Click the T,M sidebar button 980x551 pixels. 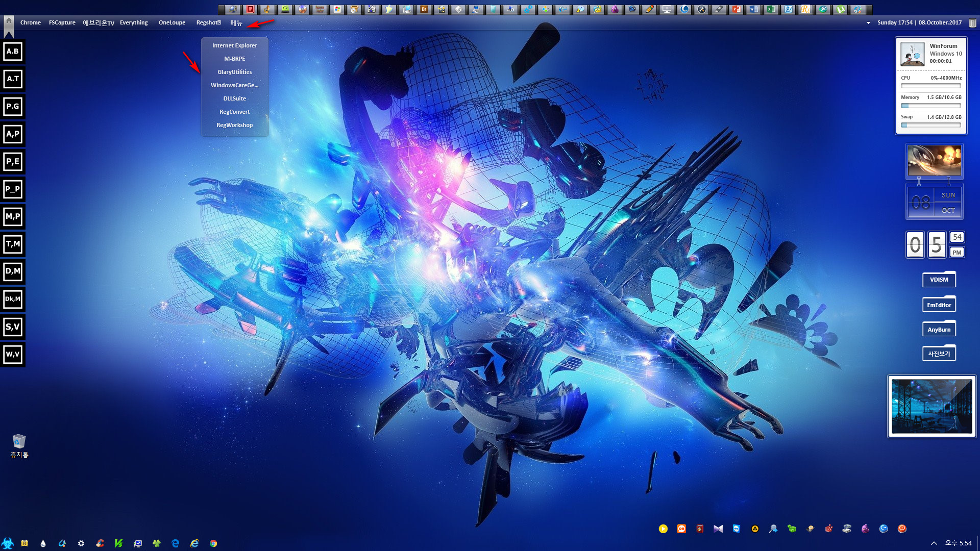pyautogui.click(x=13, y=244)
